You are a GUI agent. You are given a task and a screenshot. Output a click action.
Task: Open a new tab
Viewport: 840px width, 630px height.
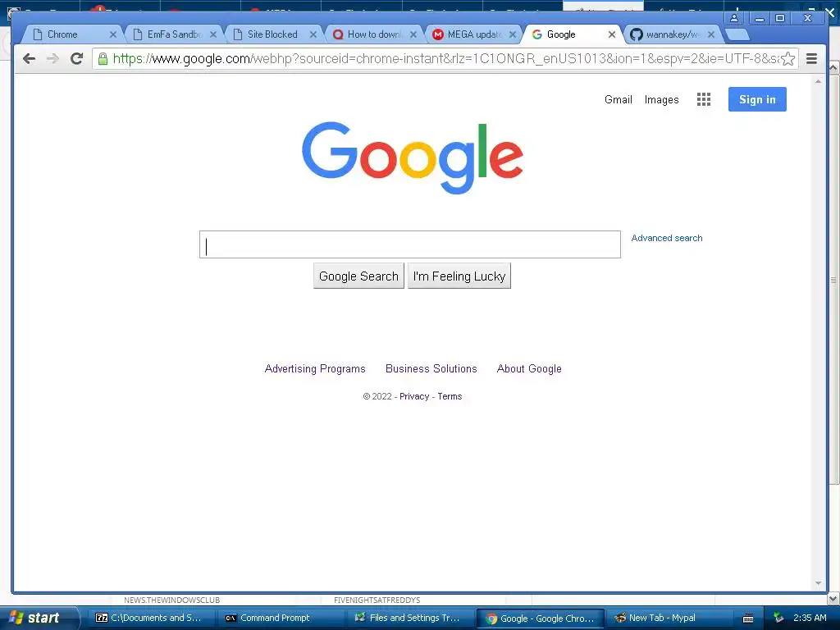[737, 34]
